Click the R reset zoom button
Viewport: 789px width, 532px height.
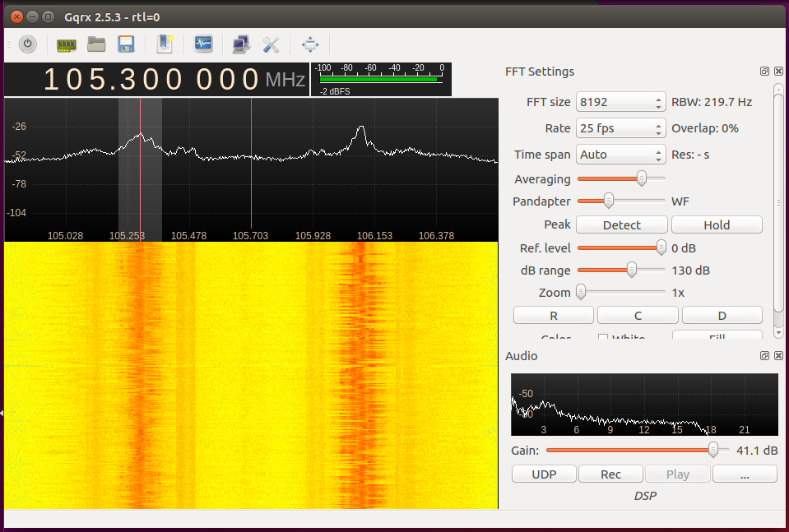554,315
